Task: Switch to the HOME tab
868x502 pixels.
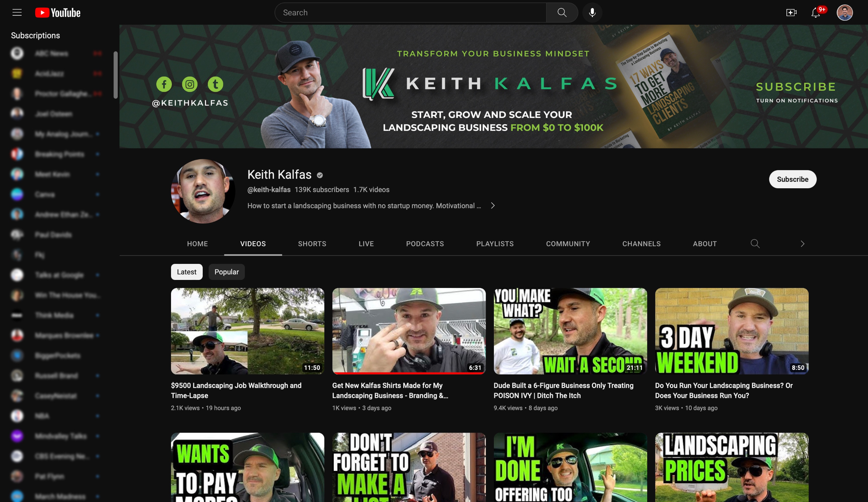Action: [197, 244]
